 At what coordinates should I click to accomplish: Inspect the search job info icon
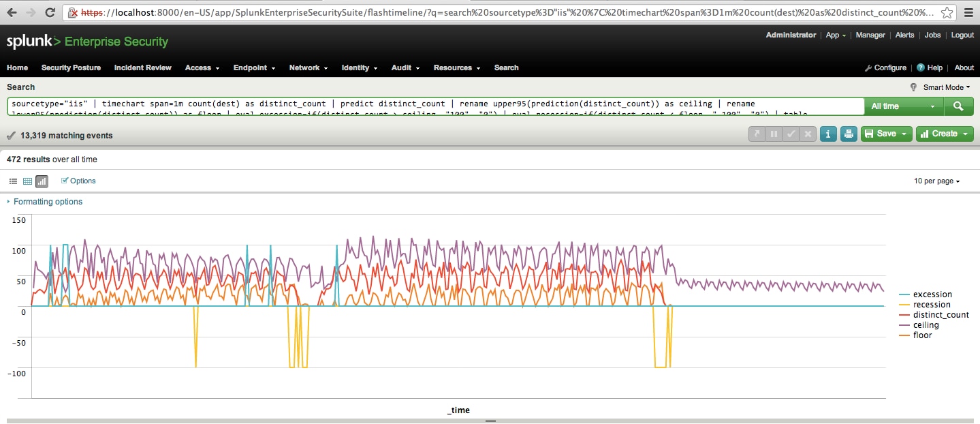click(827, 134)
